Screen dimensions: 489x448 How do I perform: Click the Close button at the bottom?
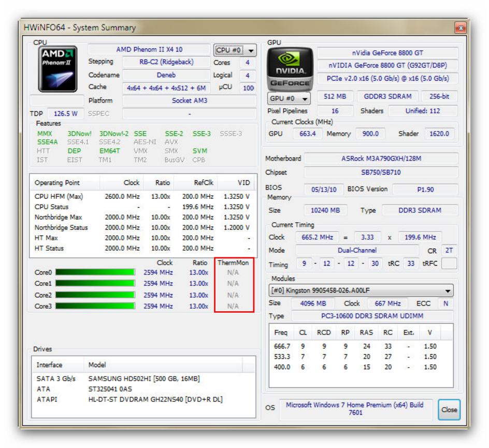[449, 410]
